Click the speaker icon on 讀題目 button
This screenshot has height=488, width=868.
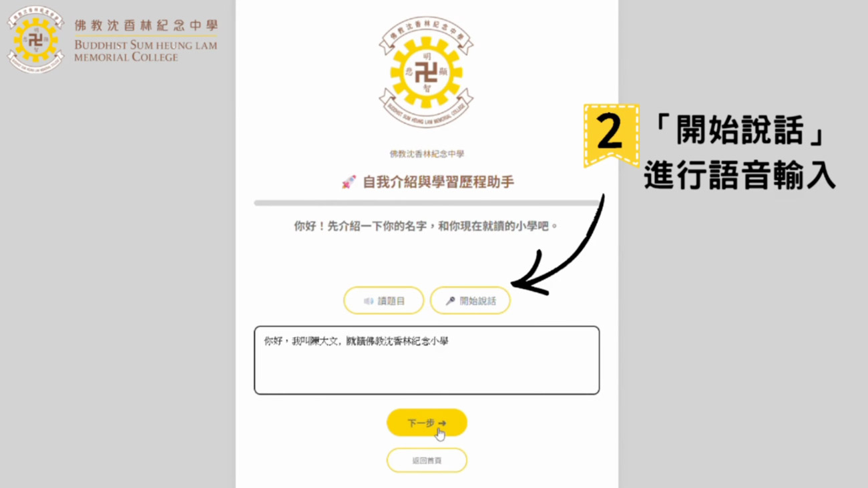click(369, 301)
